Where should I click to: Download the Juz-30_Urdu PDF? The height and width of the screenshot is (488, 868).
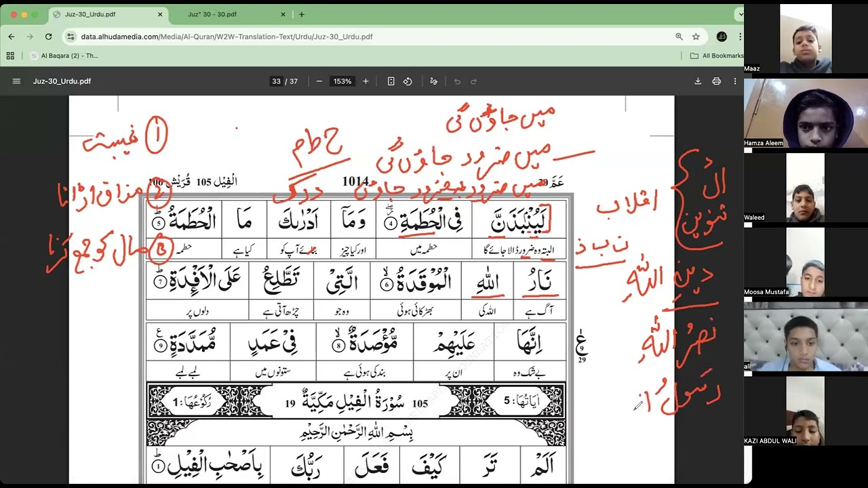[x=698, y=81]
